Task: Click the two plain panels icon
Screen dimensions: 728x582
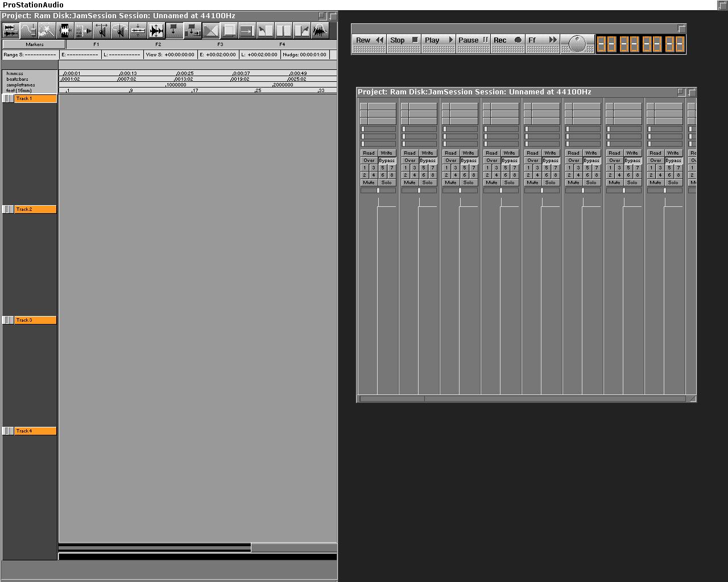Action: tap(283, 30)
